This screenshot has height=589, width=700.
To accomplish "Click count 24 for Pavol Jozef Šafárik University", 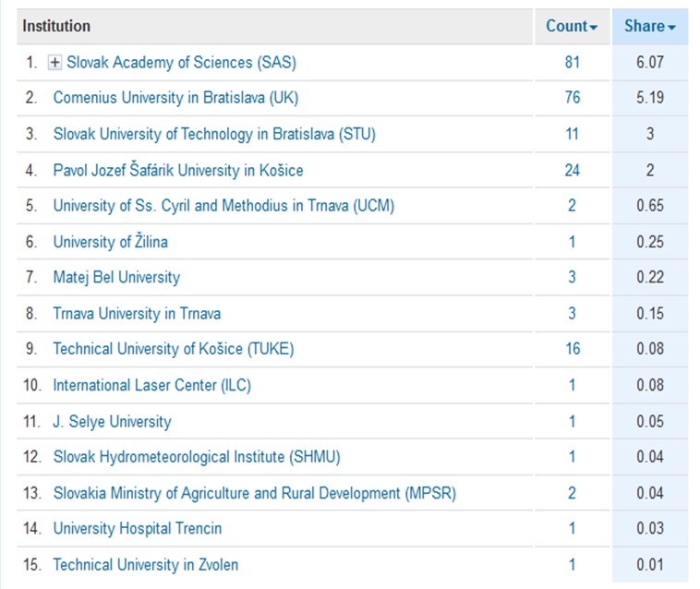I will 572,170.
